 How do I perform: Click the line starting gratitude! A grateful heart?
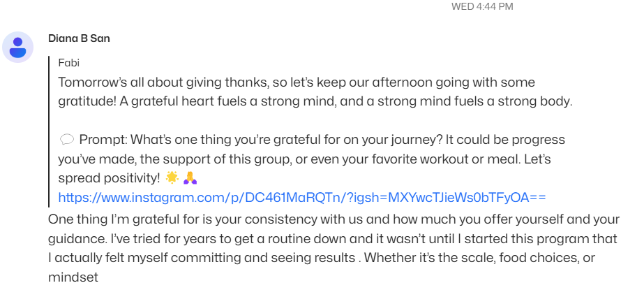pos(315,101)
